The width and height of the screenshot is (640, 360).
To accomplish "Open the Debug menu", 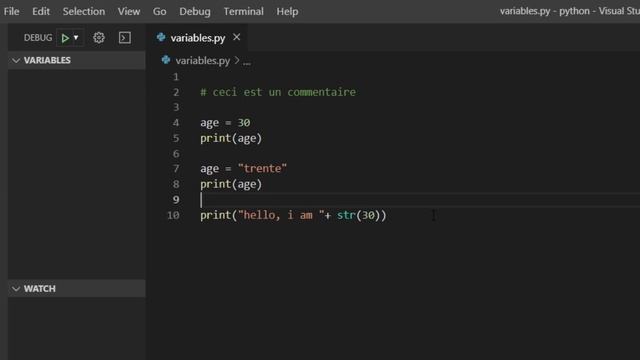I will point(195,11).
